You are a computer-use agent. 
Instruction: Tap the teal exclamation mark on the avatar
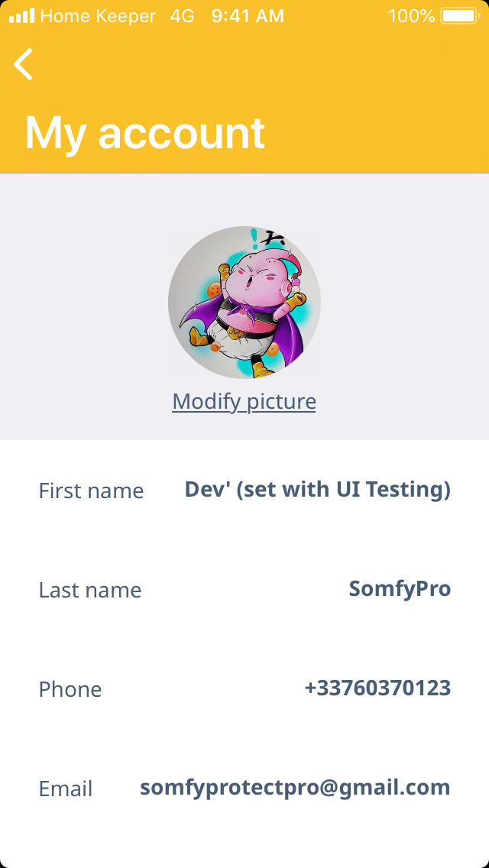tap(254, 238)
